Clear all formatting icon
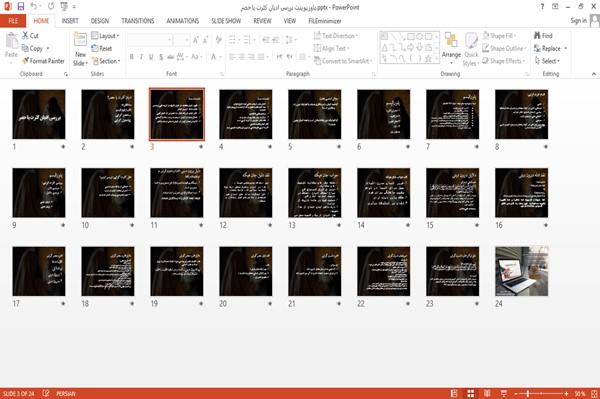The image size is (600, 399). pos(219,40)
